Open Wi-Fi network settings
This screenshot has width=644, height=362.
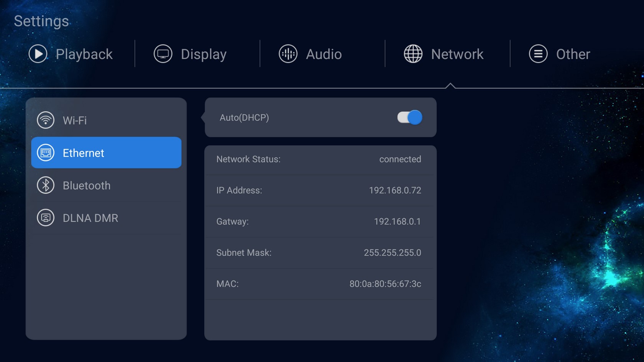click(106, 120)
